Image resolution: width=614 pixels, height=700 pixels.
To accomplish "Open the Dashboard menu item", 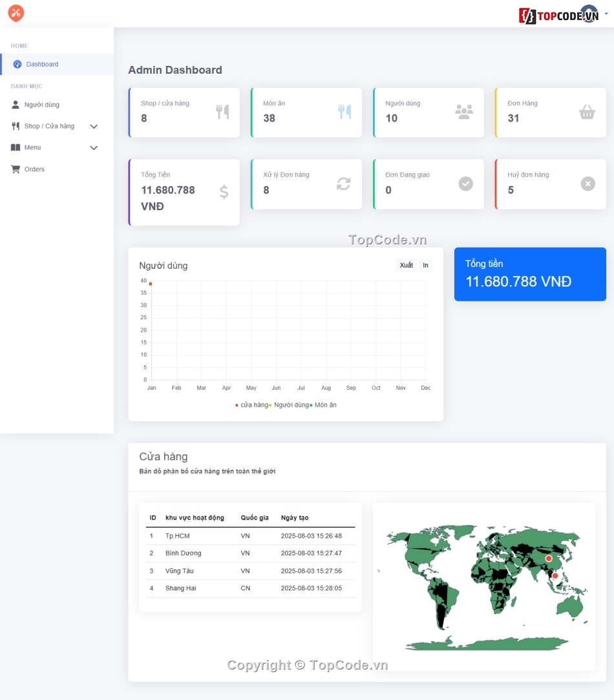I will [57, 64].
